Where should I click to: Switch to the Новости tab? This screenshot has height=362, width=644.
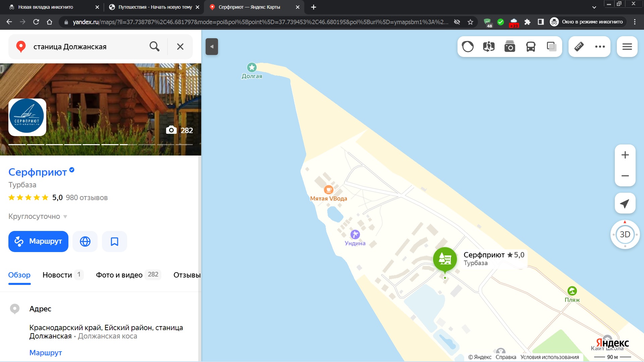[63, 275]
